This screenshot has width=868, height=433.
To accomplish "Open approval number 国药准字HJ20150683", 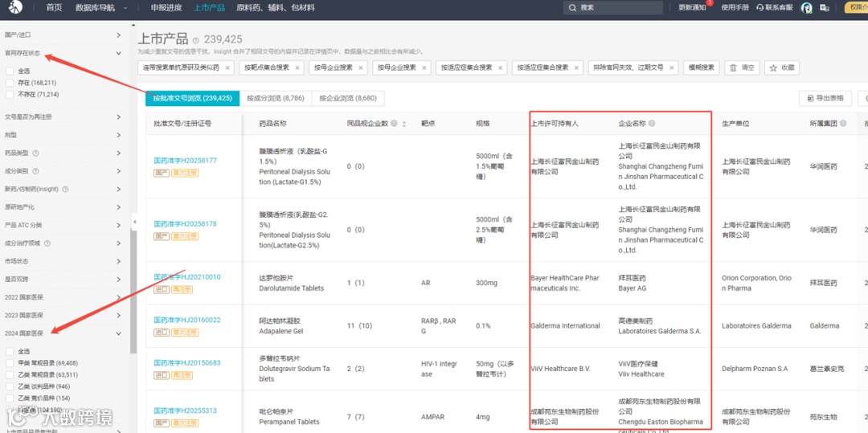I will [x=186, y=363].
